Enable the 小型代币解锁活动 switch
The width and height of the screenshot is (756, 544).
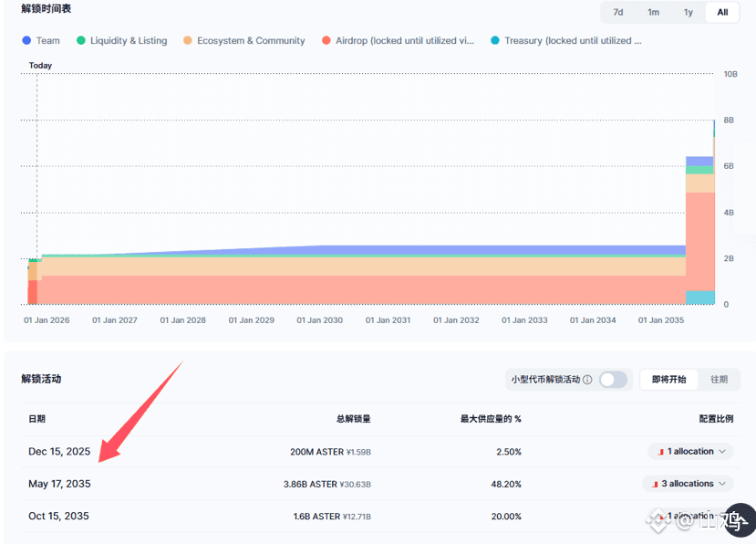613,380
